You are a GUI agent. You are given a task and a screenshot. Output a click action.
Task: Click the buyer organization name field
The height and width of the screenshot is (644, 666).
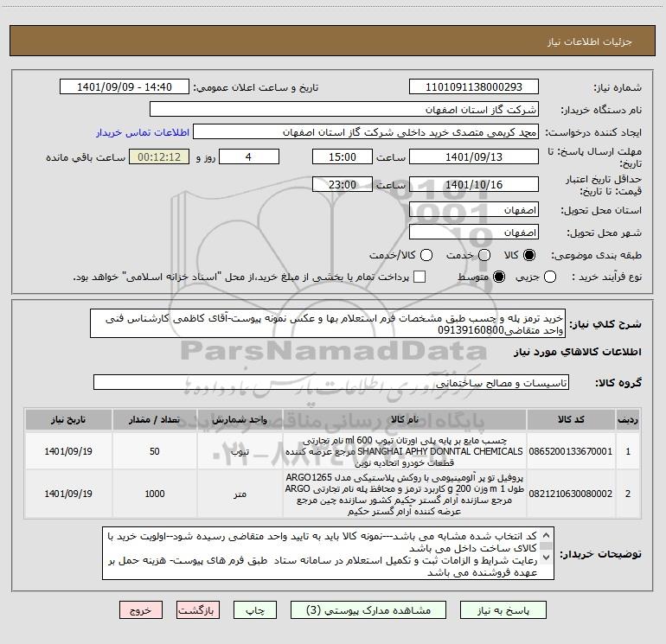[344, 110]
